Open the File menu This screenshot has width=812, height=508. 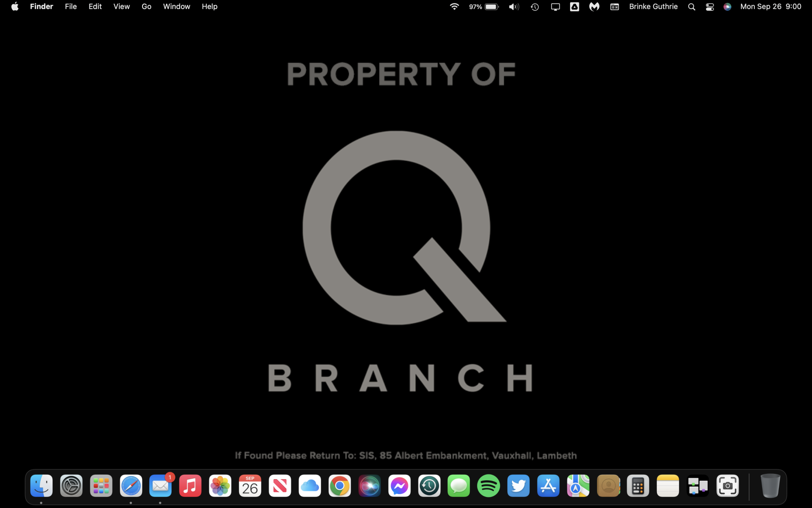click(71, 7)
